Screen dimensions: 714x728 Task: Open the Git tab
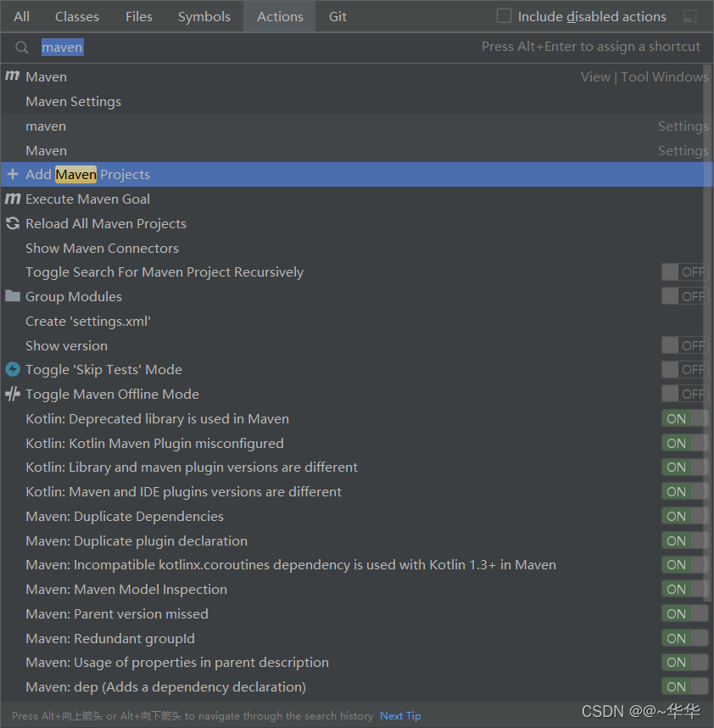coord(337,16)
